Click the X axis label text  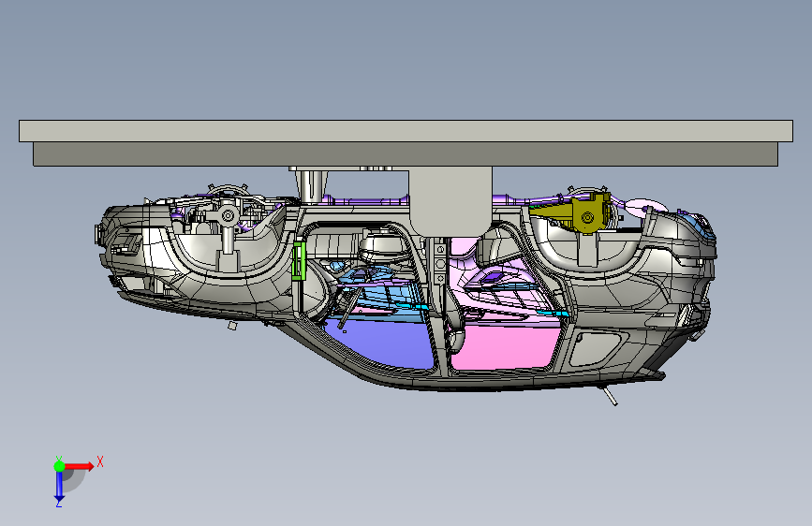100,461
